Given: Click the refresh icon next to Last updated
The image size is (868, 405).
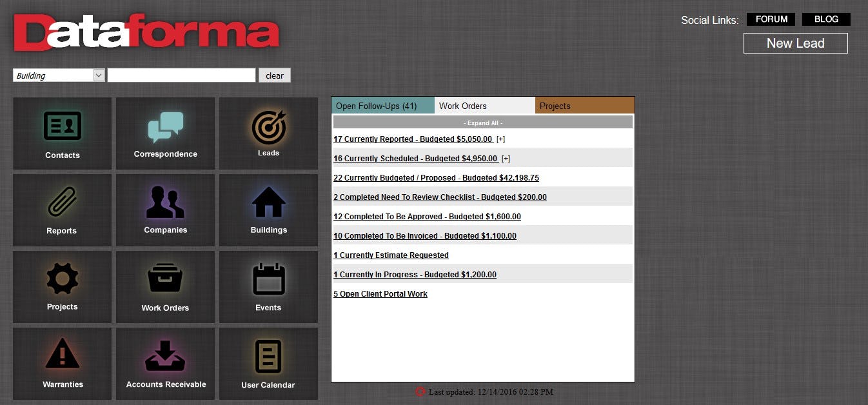Looking at the screenshot, I should click(420, 391).
